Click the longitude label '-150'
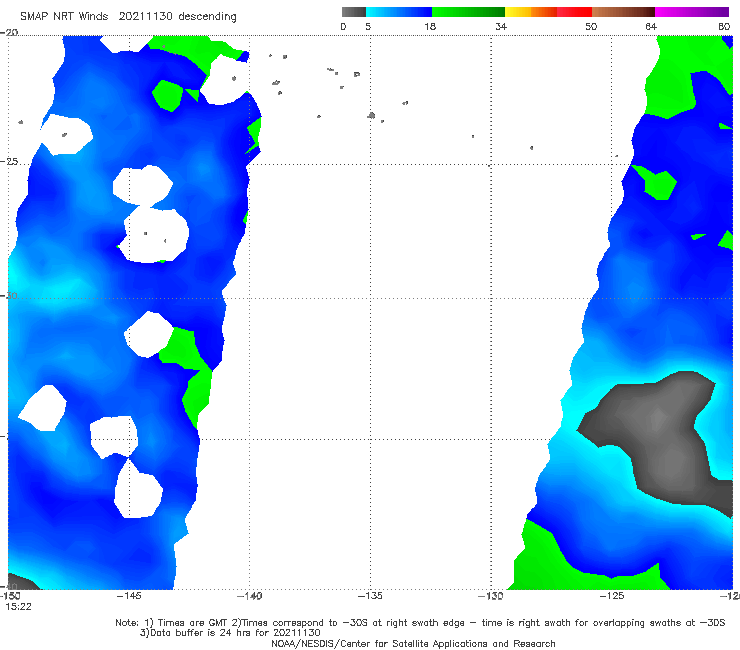 (x=10, y=596)
